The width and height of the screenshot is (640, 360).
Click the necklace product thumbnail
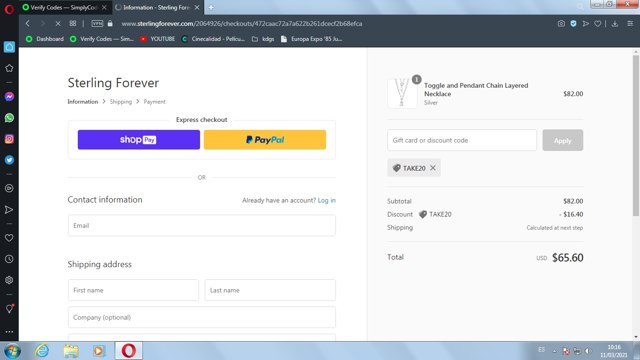pos(402,93)
